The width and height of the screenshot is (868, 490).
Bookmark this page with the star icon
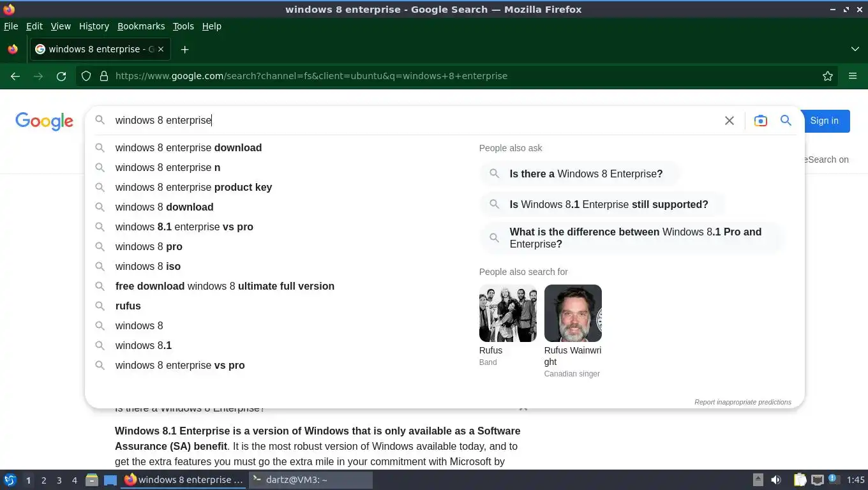pyautogui.click(x=828, y=76)
